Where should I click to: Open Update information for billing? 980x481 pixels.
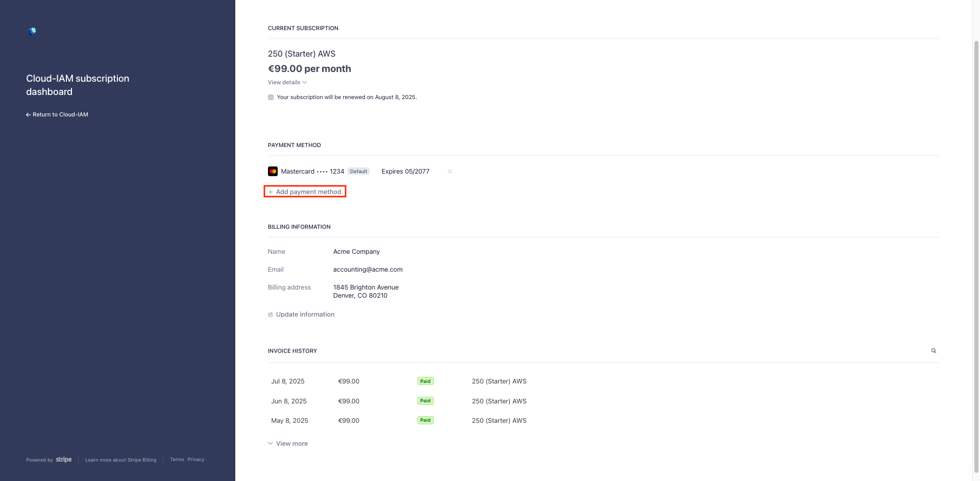point(301,315)
